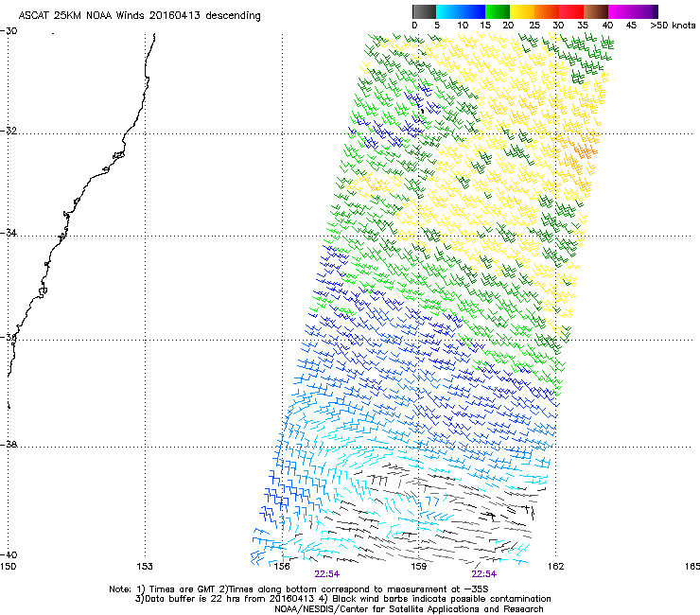The image size is (700, 615).
Task: Click the NOAA/NESDIS Center for Satellite Applications credit
Action: click(409, 609)
